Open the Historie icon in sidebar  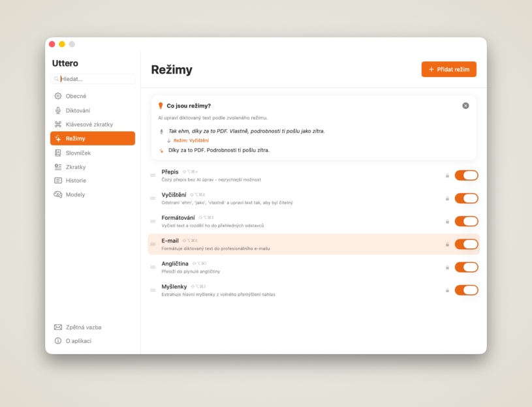[58, 181]
